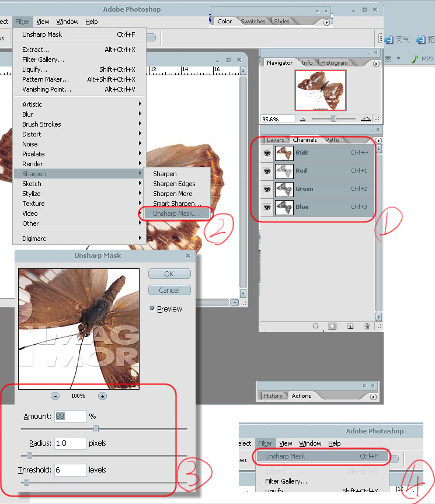Click the Threshold input field
435x504 pixels.
pyautogui.click(x=71, y=470)
